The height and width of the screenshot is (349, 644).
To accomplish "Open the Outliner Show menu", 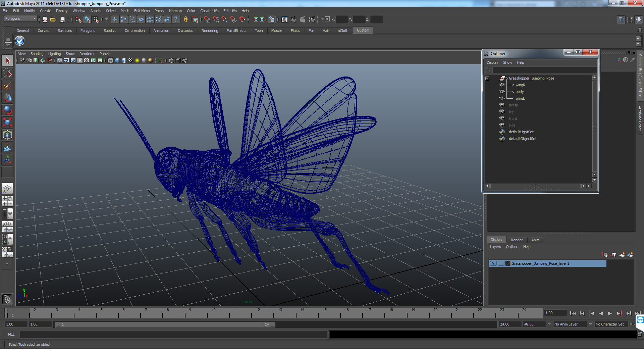I will pyautogui.click(x=507, y=62).
